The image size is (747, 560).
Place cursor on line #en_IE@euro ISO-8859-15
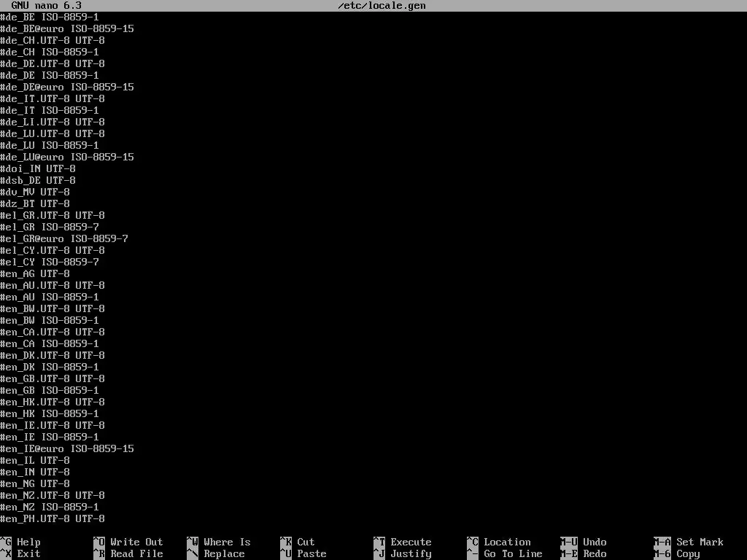tap(67, 448)
